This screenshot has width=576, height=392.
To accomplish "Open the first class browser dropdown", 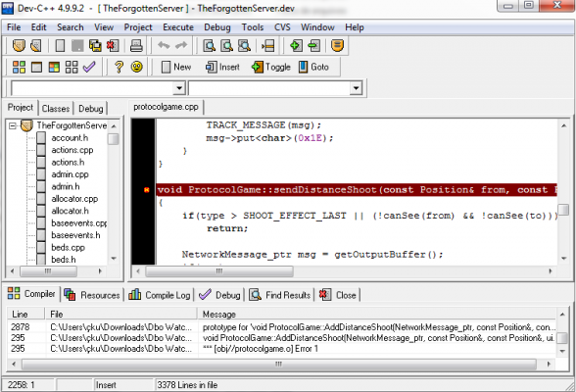I will 179,88.
